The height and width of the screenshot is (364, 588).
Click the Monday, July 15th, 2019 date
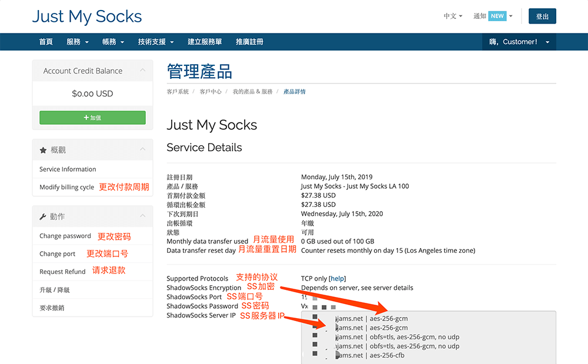click(337, 177)
